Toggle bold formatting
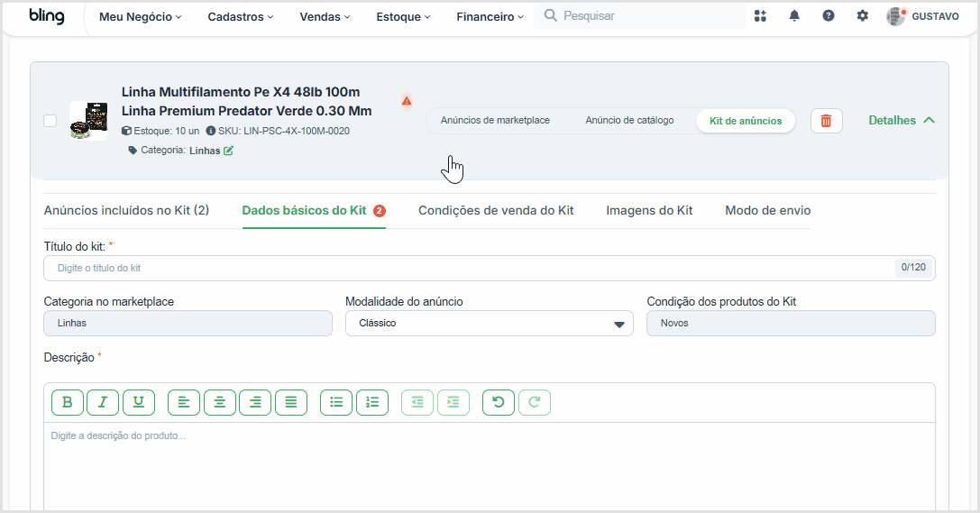Screen dimensions: 980x513 coord(68,402)
